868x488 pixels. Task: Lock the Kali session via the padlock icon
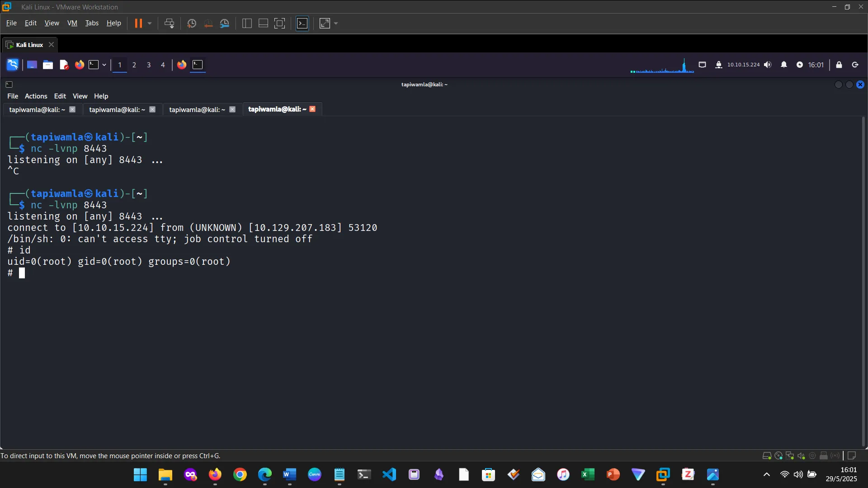pyautogui.click(x=840, y=65)
